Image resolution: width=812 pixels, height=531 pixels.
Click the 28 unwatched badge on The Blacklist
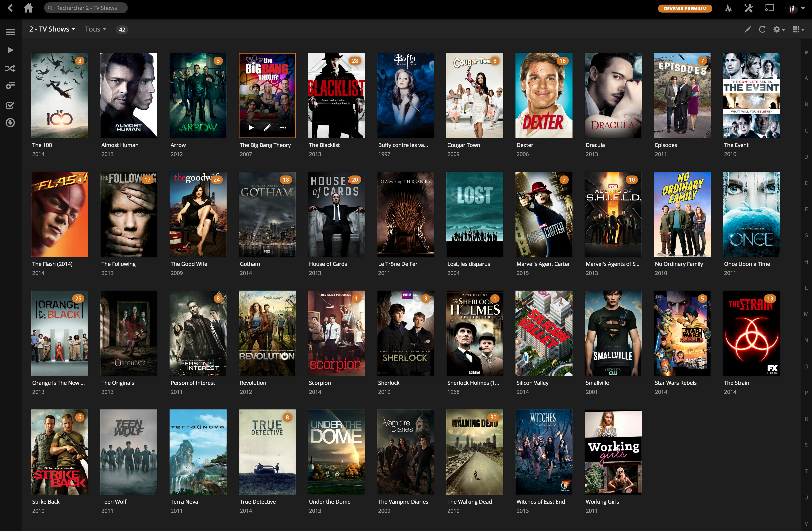coord(355,61)
